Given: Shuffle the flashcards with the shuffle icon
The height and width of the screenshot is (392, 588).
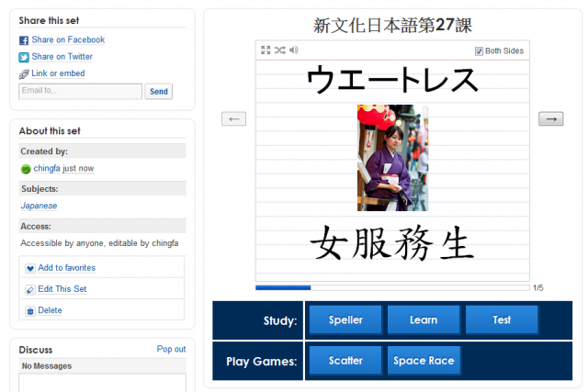Looking at the screenshot, I should [279, 50].
